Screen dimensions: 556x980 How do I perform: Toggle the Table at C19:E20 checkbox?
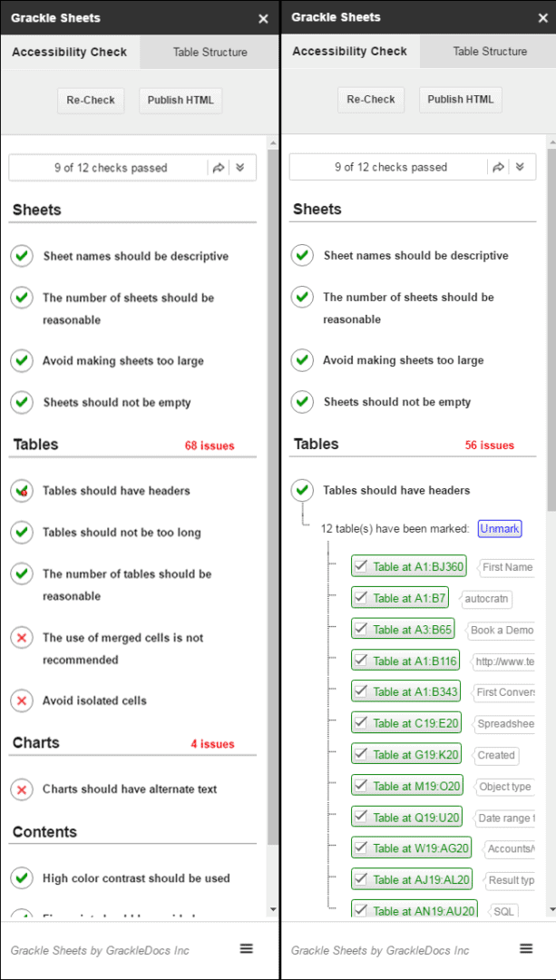click(360, 724)
